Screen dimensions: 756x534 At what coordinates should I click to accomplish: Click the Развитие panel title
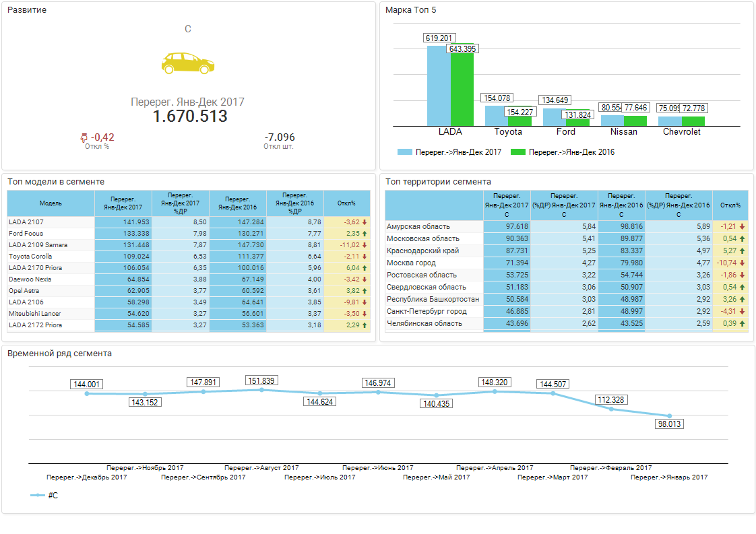tap(27, 10)
